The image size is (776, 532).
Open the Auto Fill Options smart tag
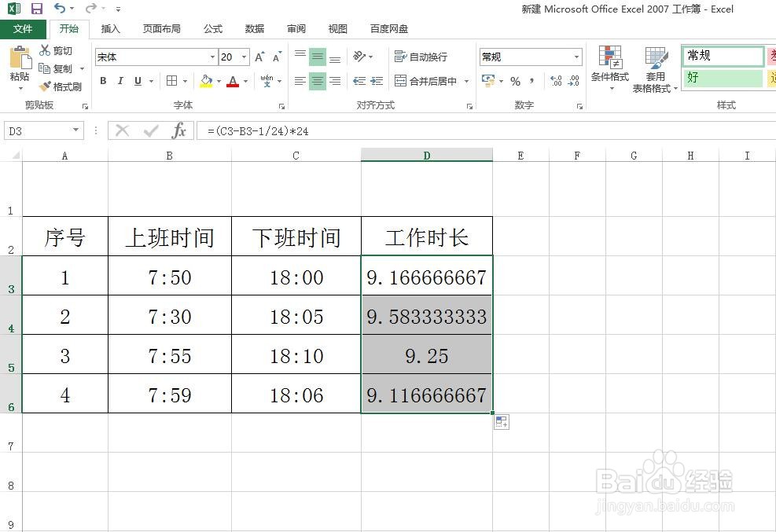502,422
